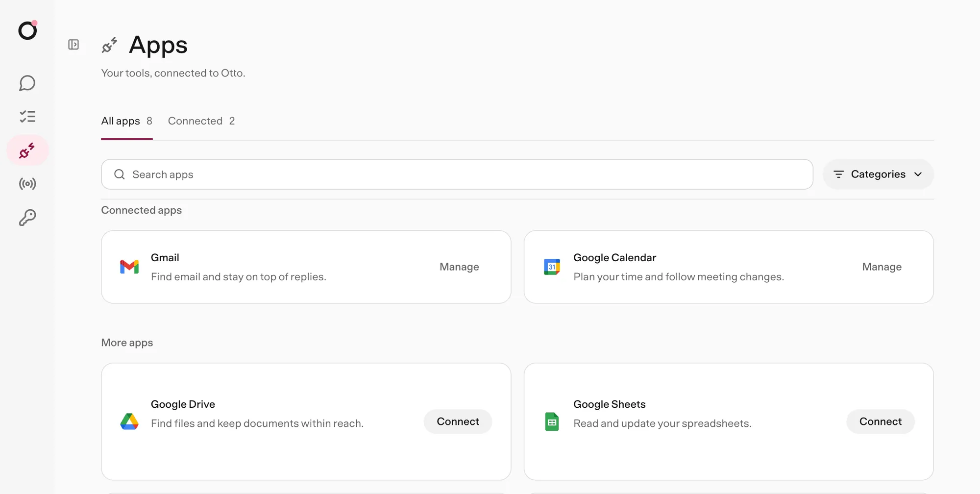Image resolution: width=980 pixels, height=494 pixels.
Task: Click the Google Calendar logo icon
Action: pyautogui.click(x=552, y=267)
